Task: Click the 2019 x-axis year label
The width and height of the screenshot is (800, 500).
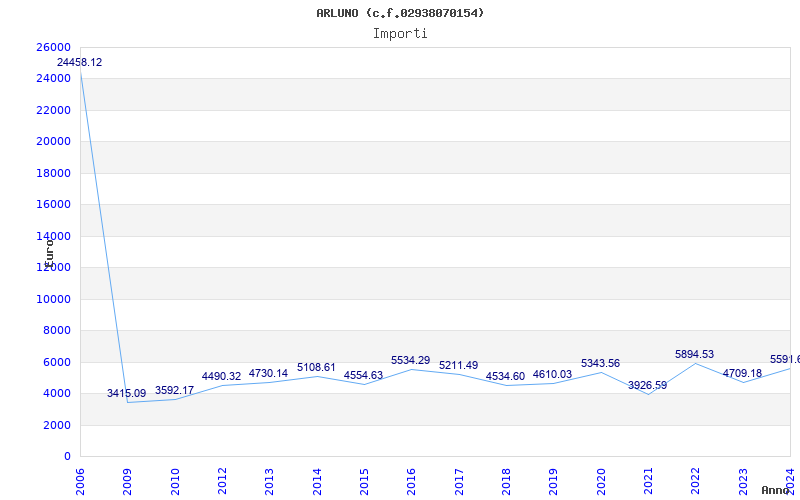Action: point(554,482)
